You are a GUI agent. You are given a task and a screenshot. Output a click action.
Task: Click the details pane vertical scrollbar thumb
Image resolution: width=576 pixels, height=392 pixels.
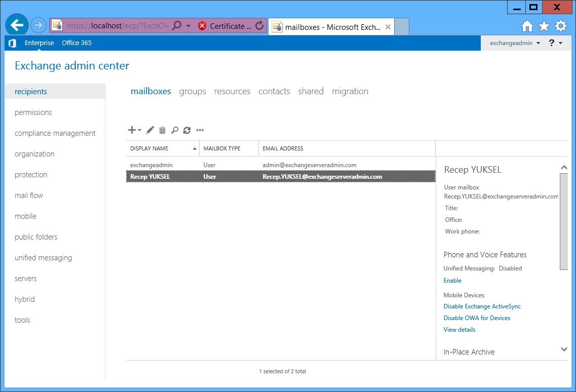(x=564, y=221)
